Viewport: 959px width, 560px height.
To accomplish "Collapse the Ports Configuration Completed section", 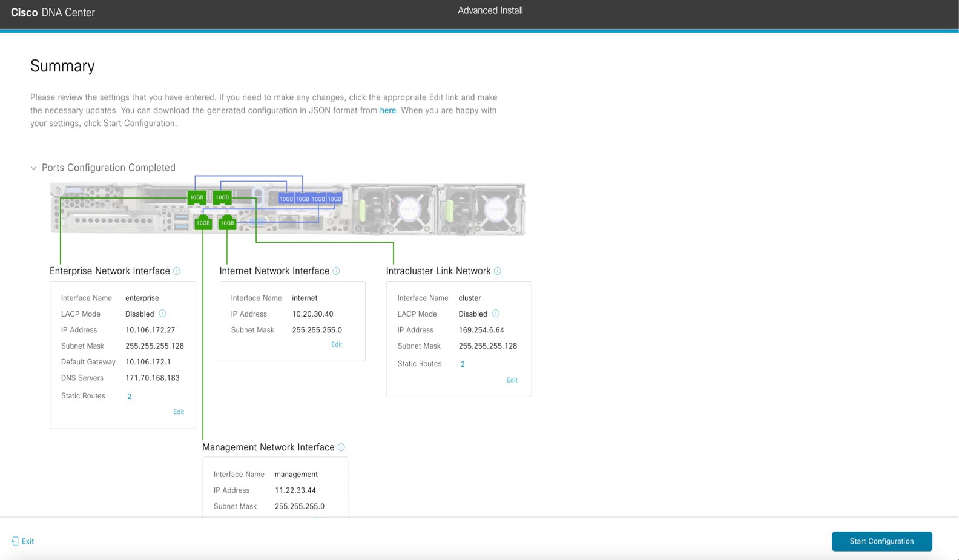I will coord(33,168).
